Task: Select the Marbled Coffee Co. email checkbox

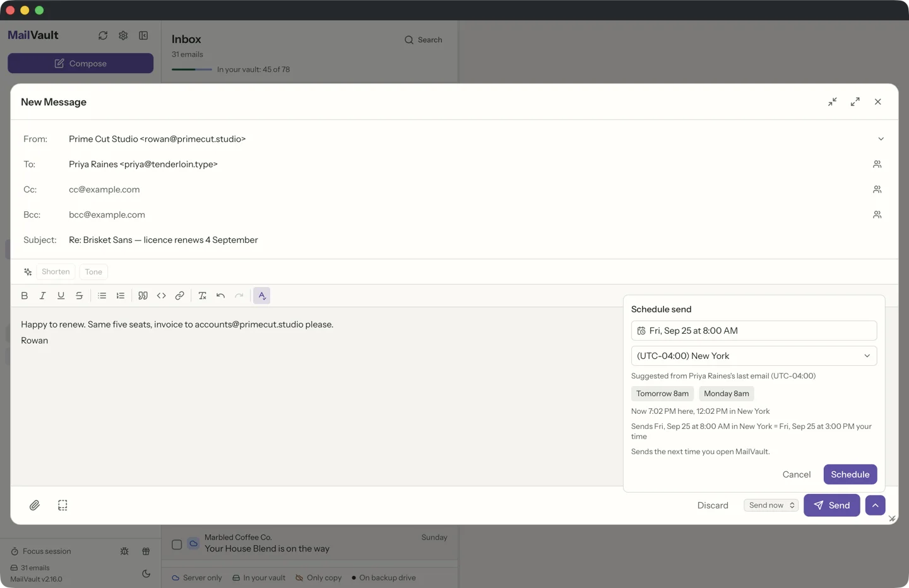Action: coord(177,544)
